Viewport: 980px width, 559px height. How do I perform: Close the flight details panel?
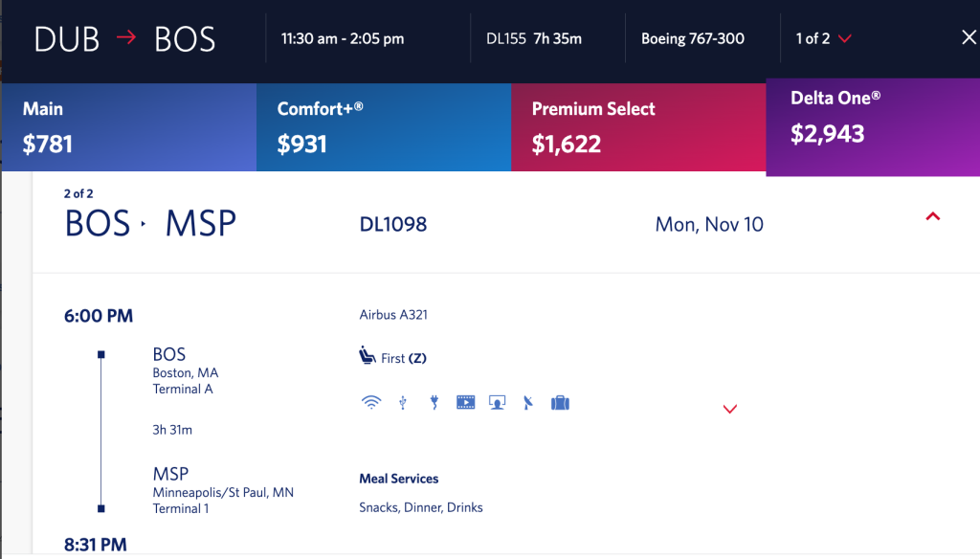click(x=969, y=37)
